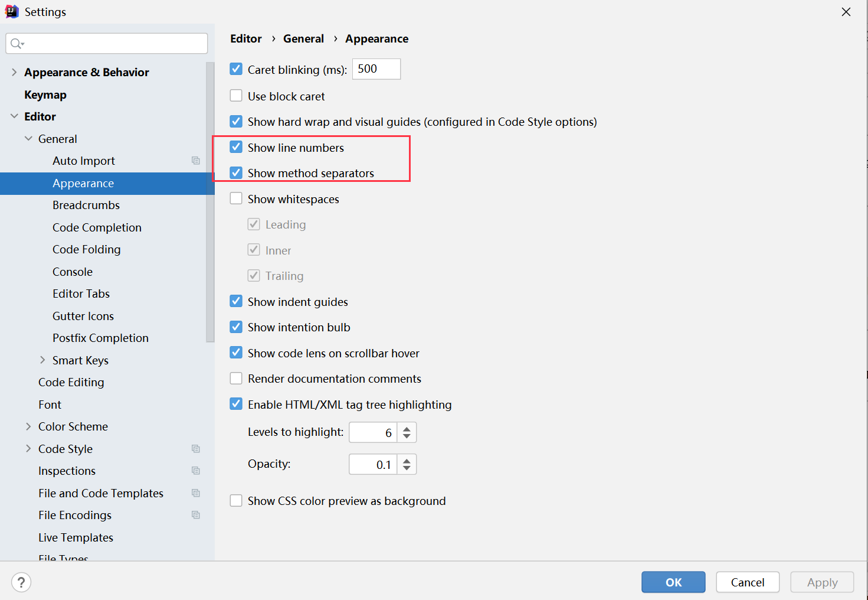
Task: Open File and Code Templates page
Action: pos(101,493)
